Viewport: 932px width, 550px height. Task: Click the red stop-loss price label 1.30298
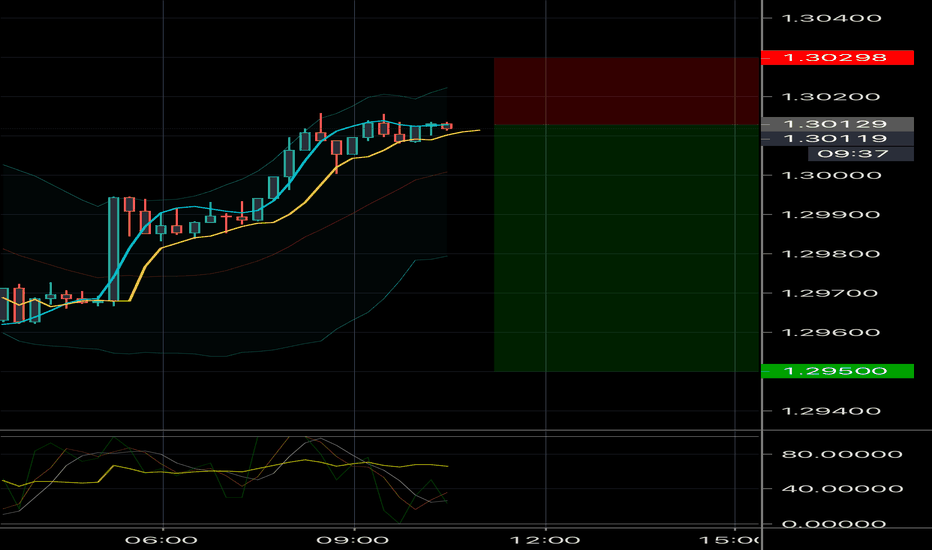point(837,58)
